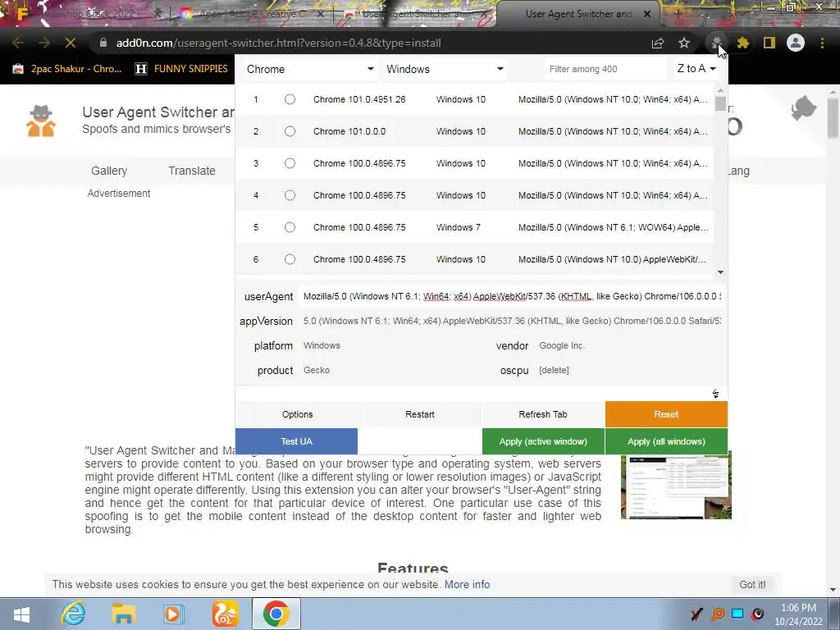Open File Explorer from taskbar
Image resolution: width=840 pixels, height=630 pixels.
click(x=123, y=614)
